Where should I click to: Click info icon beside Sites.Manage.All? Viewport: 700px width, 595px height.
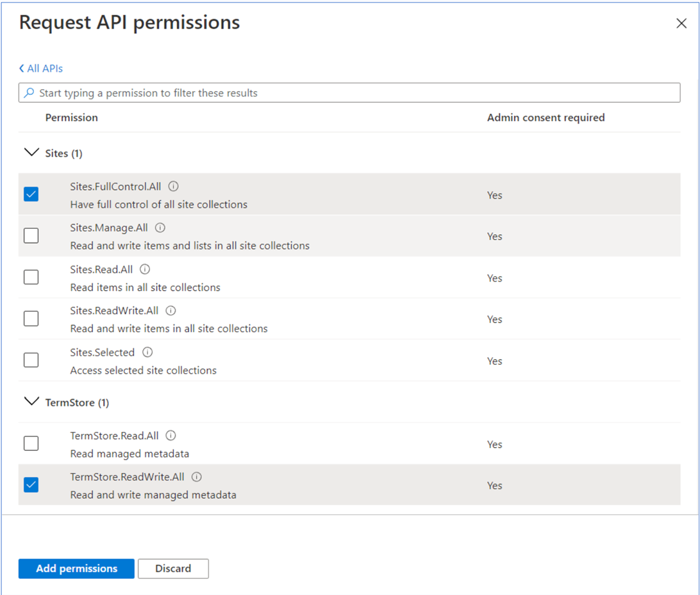(160, 228)
